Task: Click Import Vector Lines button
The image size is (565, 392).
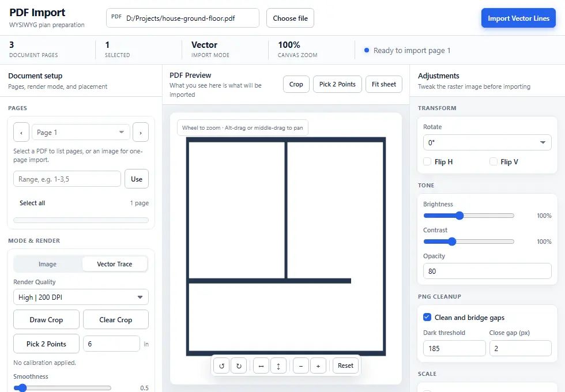Action: click(518, 18)
